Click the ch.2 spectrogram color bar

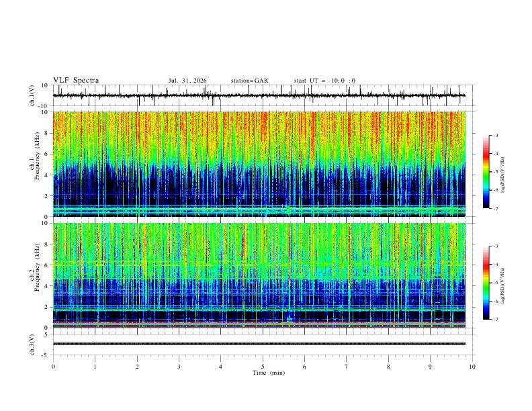pyautogui.click(x=486, y=283)
